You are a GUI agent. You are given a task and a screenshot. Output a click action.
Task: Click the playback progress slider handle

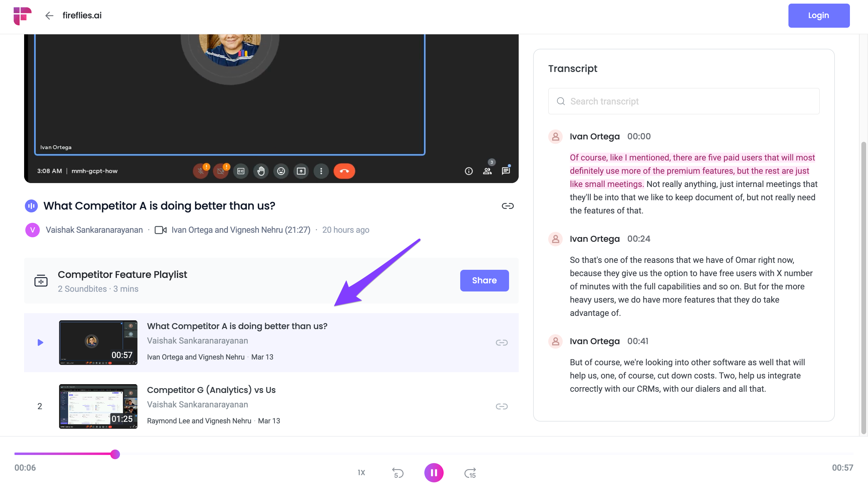tap(115, 454)
